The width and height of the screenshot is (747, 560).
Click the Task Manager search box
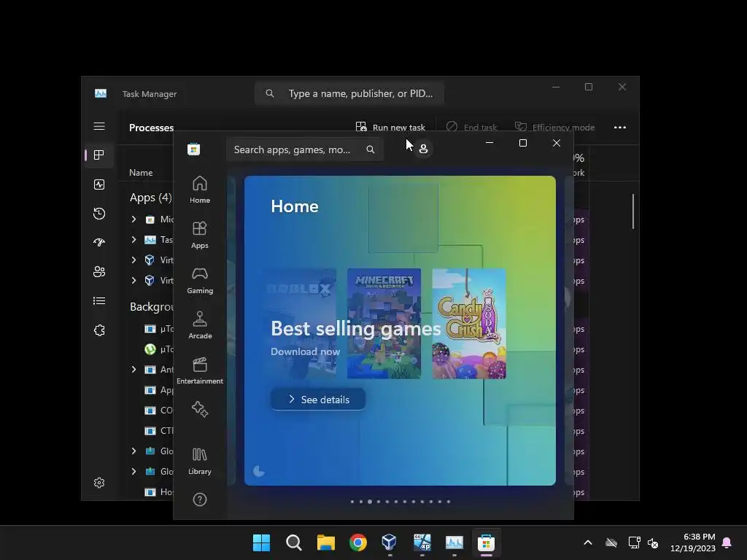coord(349,93)
